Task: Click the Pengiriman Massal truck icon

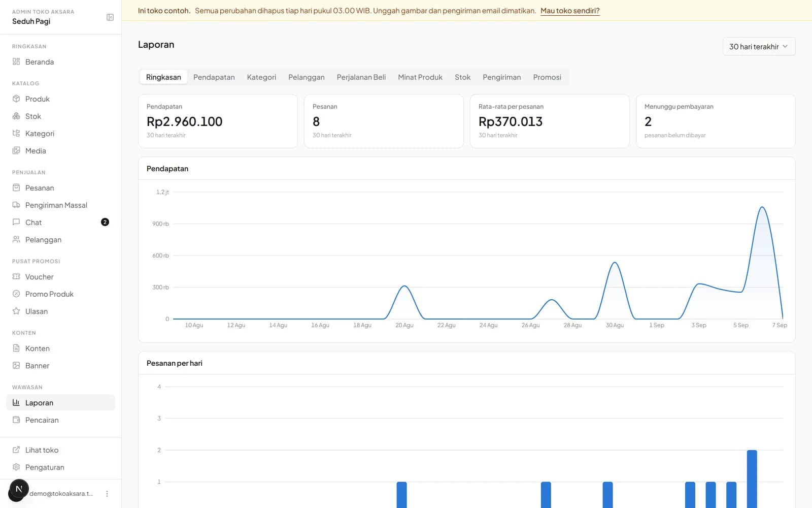Action: 16,205
